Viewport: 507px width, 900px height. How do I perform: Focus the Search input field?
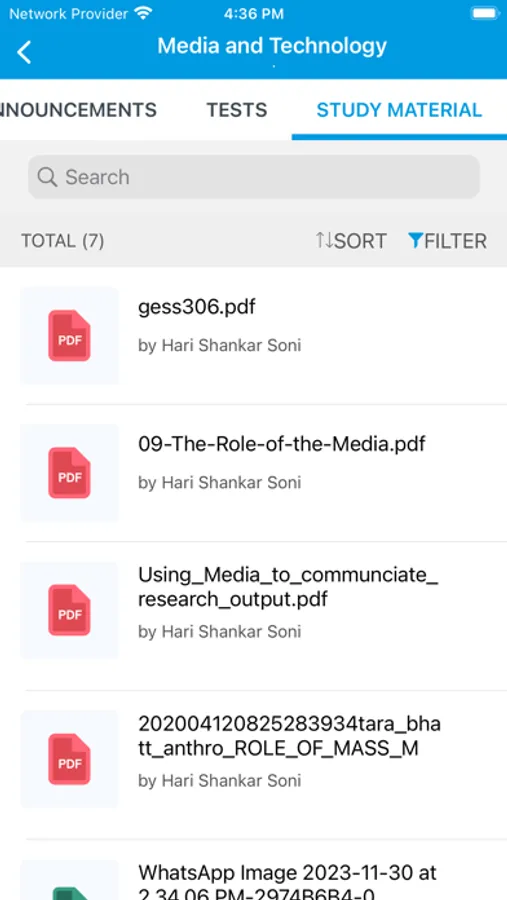(x=254, y=177)
